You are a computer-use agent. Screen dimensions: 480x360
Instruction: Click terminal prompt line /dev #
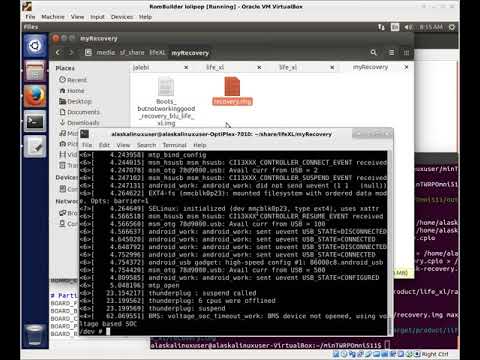tap(94, 331)
